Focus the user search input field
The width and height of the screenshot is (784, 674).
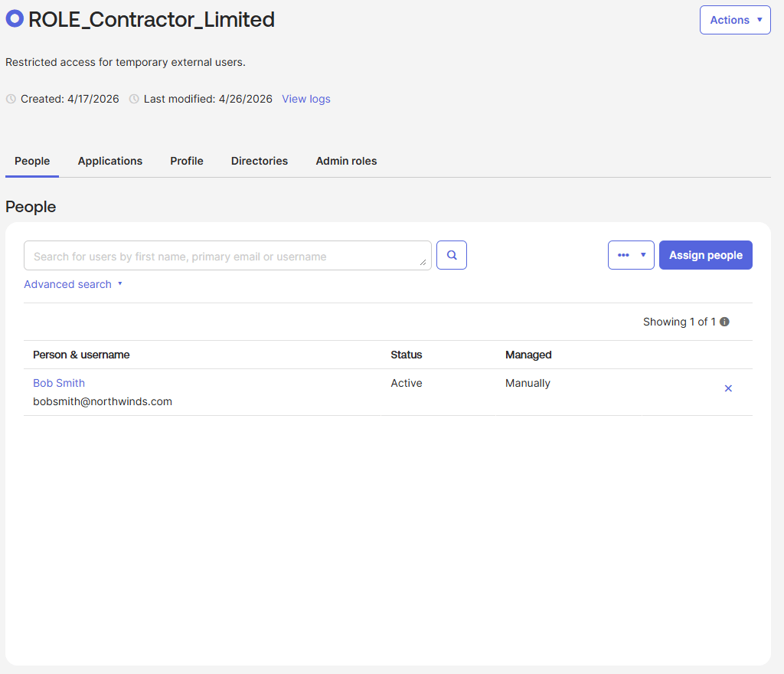(222, 256)
